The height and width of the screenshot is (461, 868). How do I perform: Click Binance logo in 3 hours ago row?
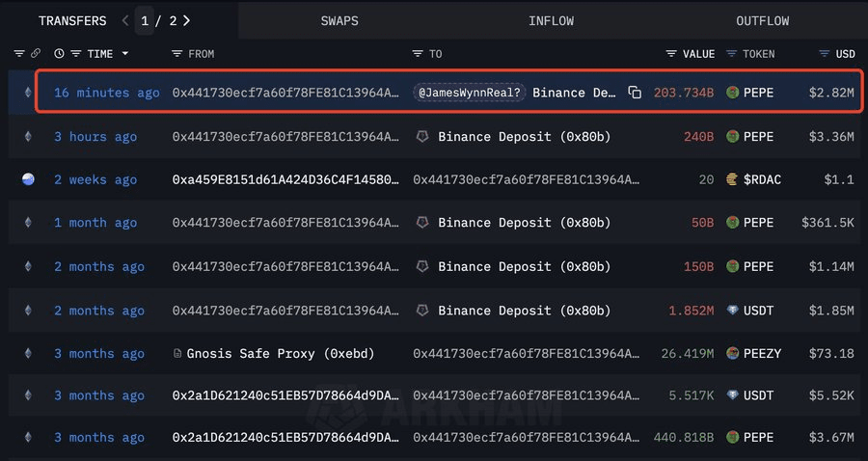click(422, 137)
